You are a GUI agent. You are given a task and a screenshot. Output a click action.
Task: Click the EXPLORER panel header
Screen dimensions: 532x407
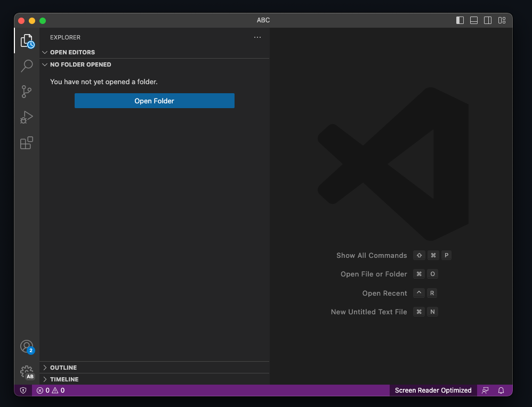[x=65, y=37]
